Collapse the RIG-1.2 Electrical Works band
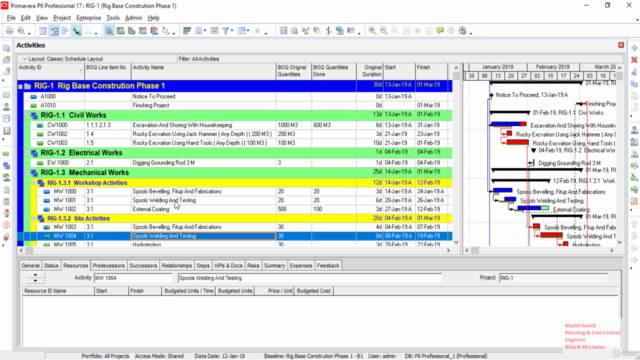640x360 pixels. point(27,153)
